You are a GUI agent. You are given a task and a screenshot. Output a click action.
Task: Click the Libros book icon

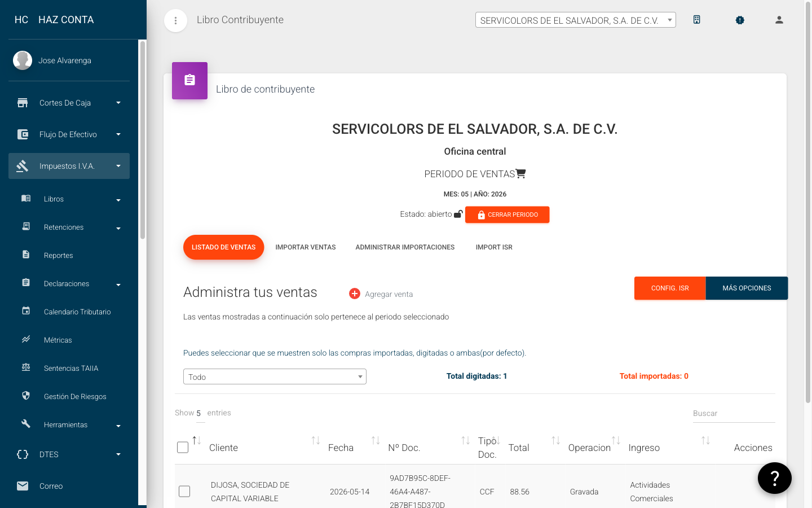26,198
